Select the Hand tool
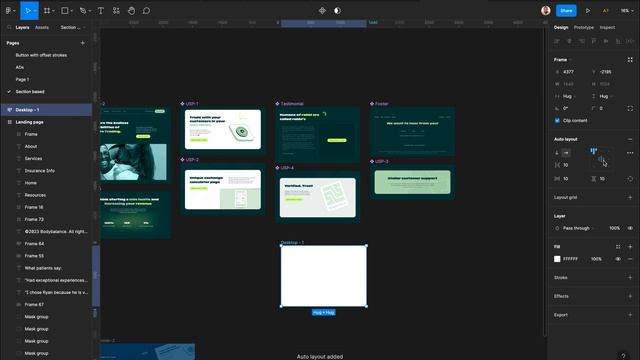 point(131,11)
